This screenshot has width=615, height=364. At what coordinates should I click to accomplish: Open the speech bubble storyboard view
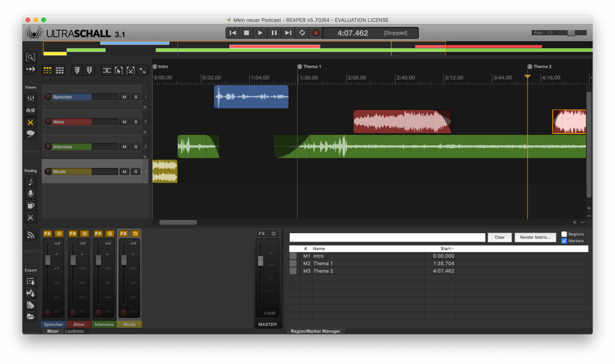coord(30,134)
